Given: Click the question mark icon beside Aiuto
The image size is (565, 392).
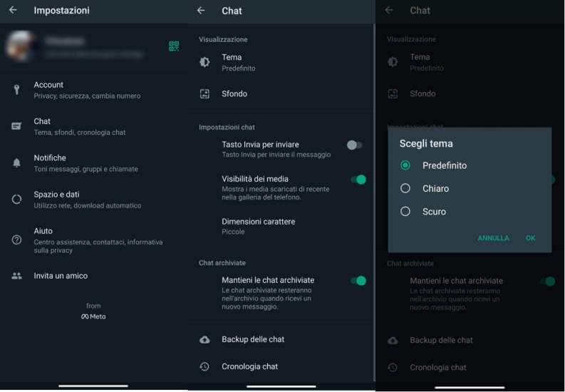Looking at the screenshot, I should (16, 239).
